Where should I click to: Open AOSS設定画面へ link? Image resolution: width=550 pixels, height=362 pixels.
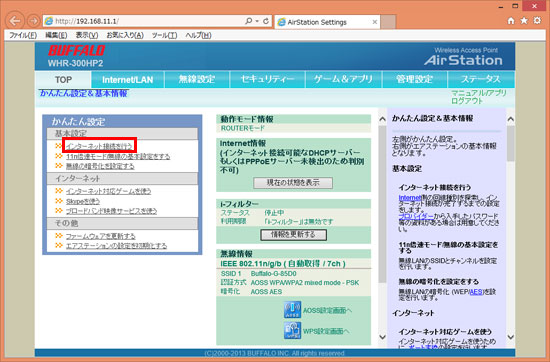[327, 310]
